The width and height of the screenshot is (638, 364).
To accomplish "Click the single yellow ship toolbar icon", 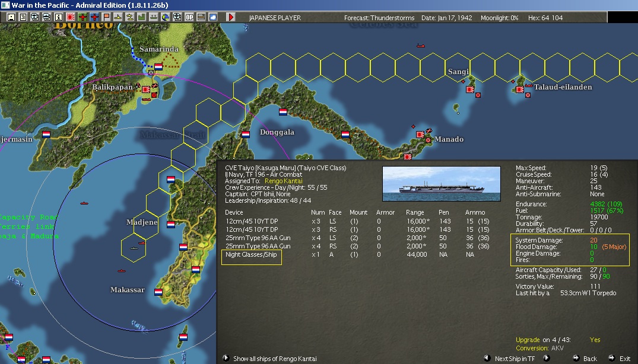I will (x=118, y=17).
